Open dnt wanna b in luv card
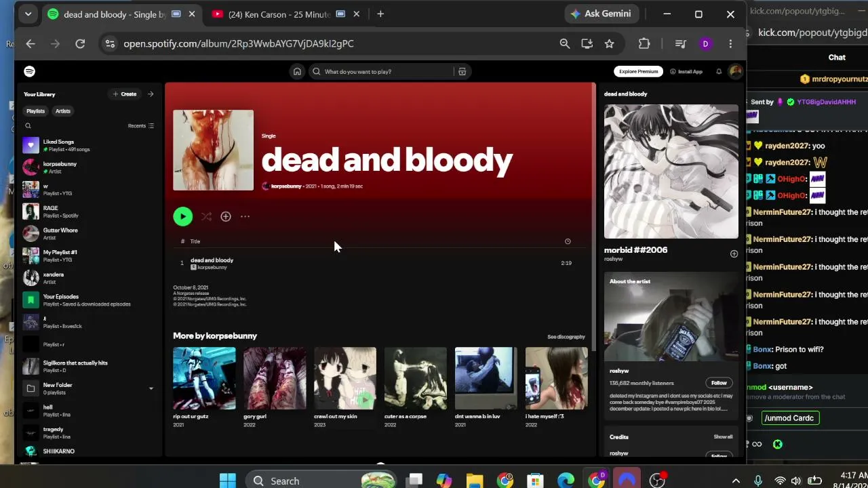The image size is (868, 488). tap(486, 387)
